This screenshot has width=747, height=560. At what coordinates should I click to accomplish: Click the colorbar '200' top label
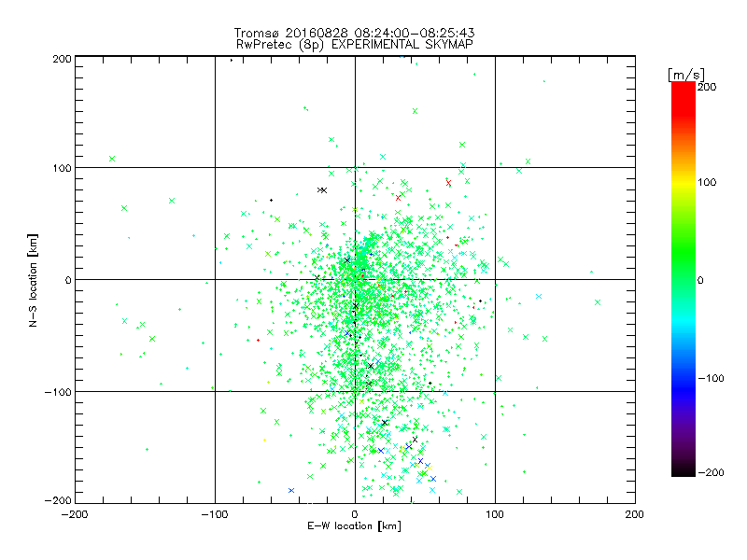tap(707, 87)
